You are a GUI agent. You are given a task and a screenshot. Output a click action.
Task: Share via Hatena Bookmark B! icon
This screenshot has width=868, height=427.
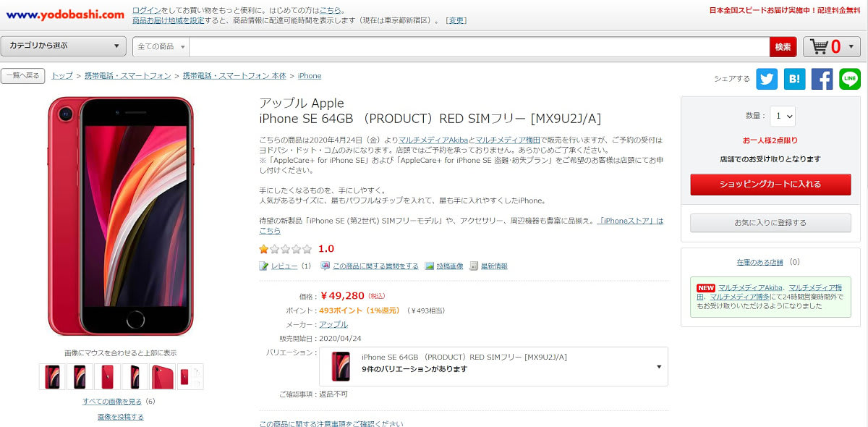(x=794, y=79)
